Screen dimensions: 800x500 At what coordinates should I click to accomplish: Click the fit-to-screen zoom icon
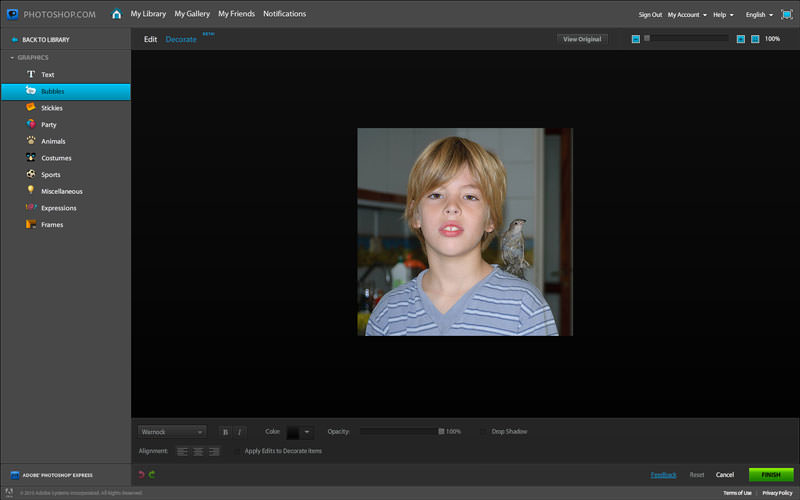tap(755, 39)
